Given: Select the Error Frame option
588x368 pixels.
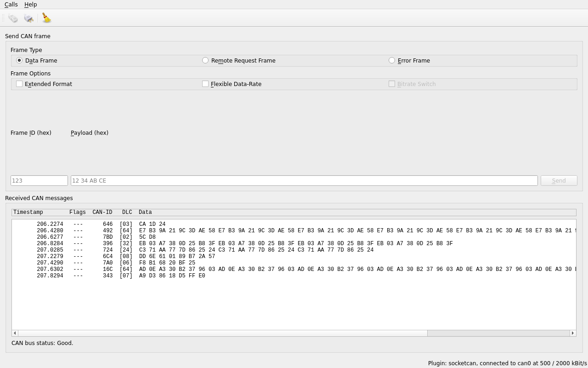Looking at the screenshot, I should (x=392, y=60).
